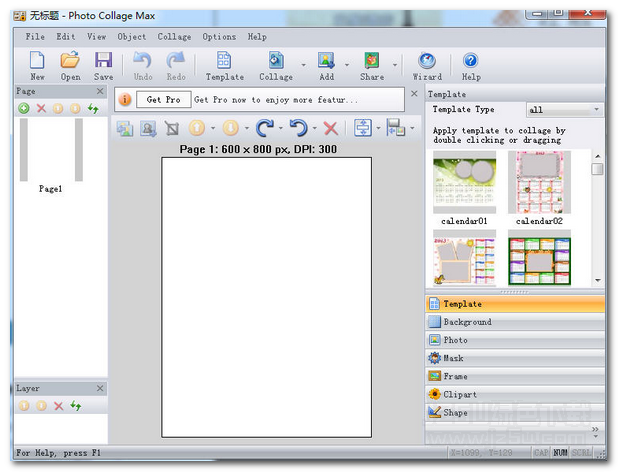Viewport: 618px width, 472px height.
Task: Switch to the Background panel tab
Action: coord(515,322)
